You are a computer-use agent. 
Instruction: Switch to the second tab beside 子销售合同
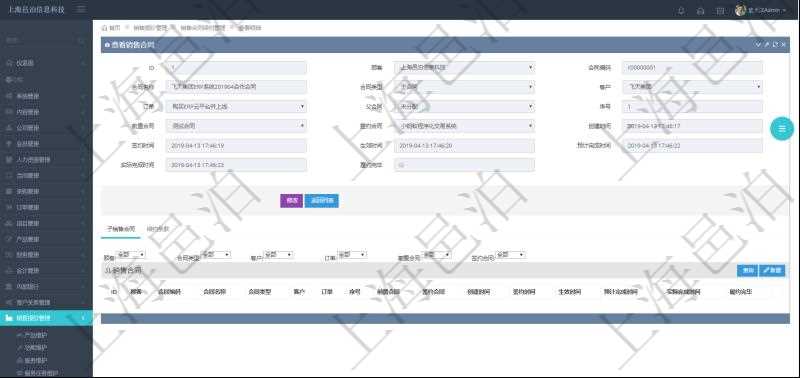click(158, 229)
